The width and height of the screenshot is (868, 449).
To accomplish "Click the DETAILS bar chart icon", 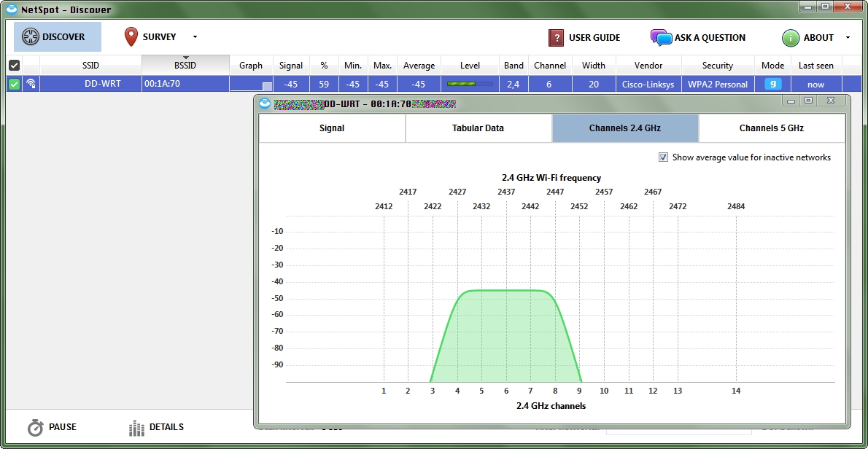I will click(x=136, y=427).
